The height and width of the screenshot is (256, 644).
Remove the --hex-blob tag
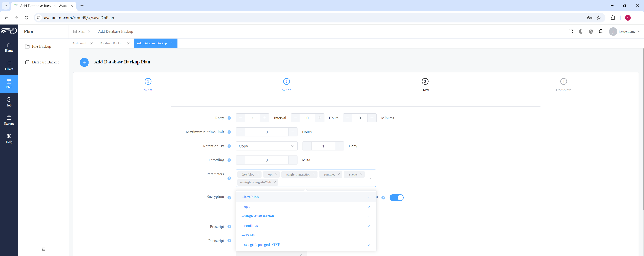click(x=258, y=174)
